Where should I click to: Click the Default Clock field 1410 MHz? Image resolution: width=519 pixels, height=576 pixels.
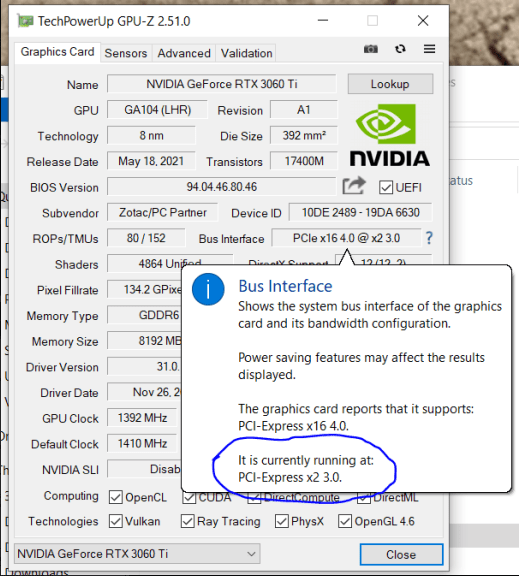click(x=142, y=443)
